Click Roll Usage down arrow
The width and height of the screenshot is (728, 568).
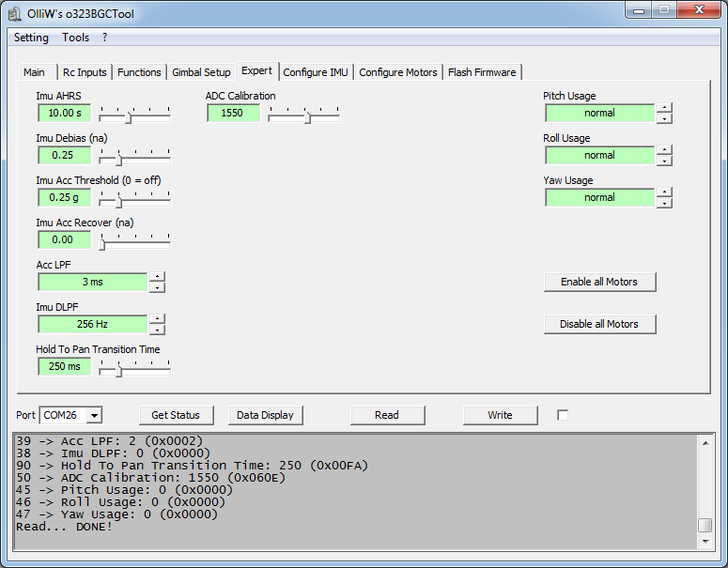coord(664,161)
